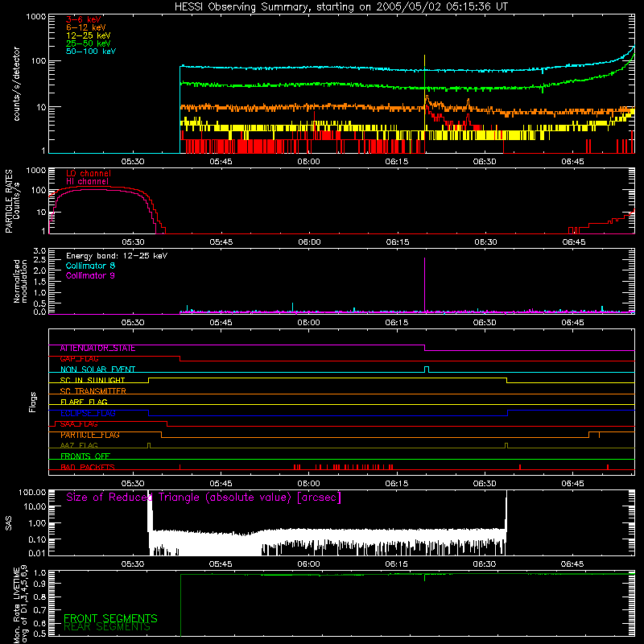The width and height of the screenshot is (644, 644).
Task: Click the FRONT SEGMENTS legend label
Action: 110,618
